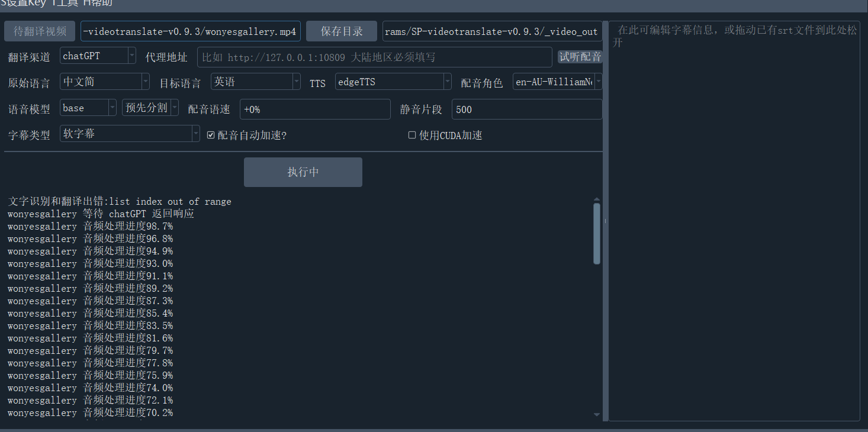The height and width of the screenshot is (432, 868).
Task: Enable the 使用CUDA加速 checkbox
Action: pos(412,135)
